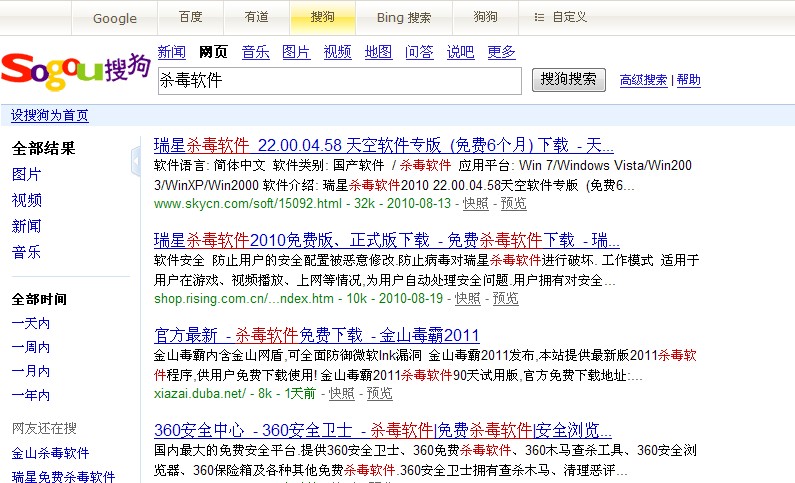Click the xiazai.duba.net/ URL text

point(200,393)
